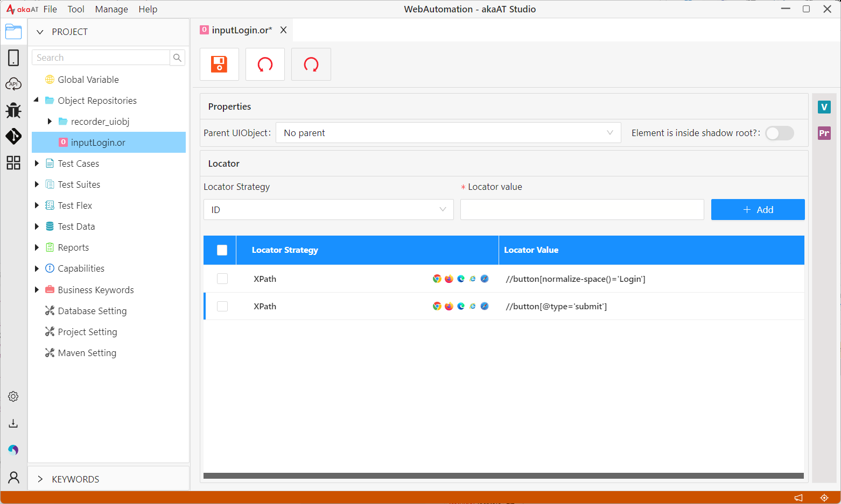Expand the Test Flex node
This screenshot has width=841, height=504.
(x=37, y=205)
